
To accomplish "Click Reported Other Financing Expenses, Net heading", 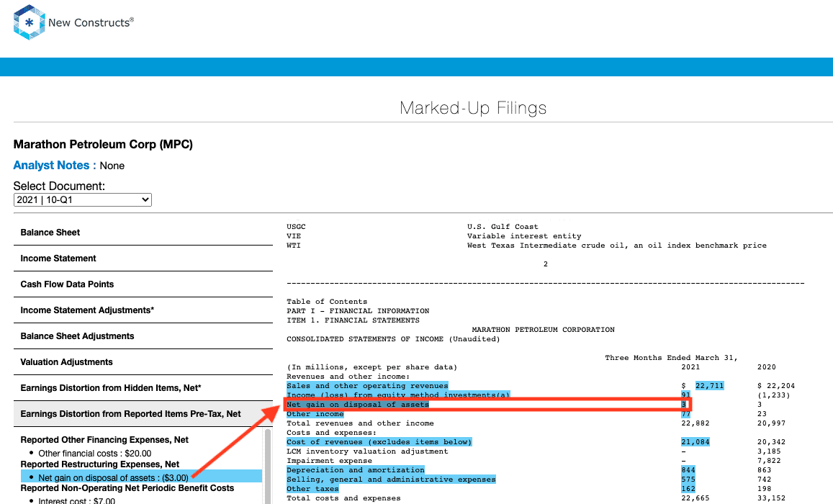I will [x=104, y=440].
